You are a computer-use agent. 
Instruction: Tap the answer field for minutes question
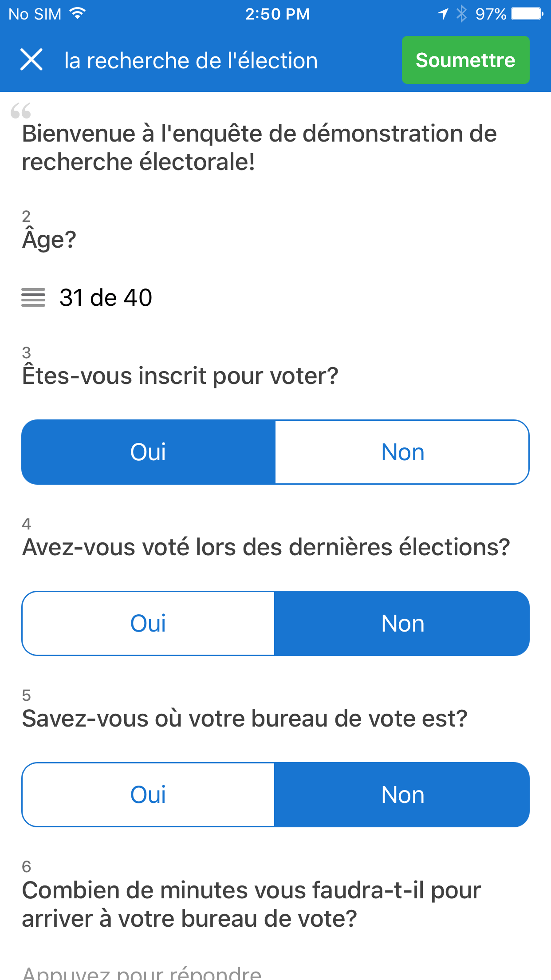pyautogui.click(x=142, y=972)
